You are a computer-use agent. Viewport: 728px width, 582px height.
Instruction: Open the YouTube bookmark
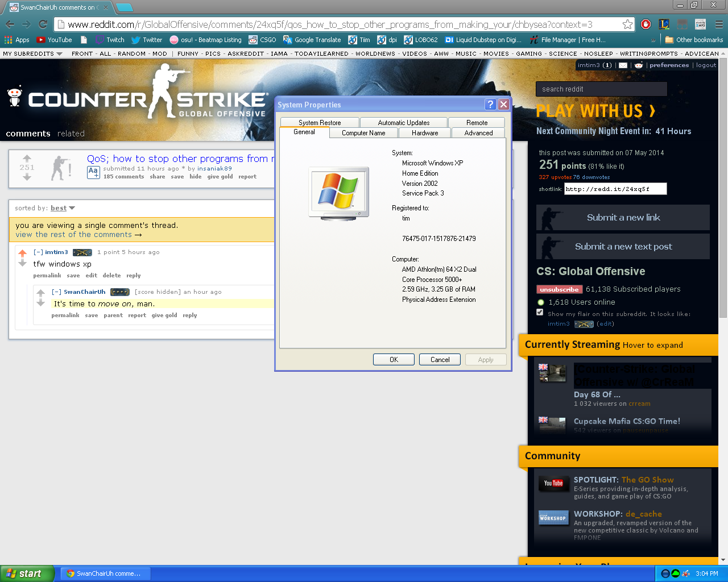[54, 40]
